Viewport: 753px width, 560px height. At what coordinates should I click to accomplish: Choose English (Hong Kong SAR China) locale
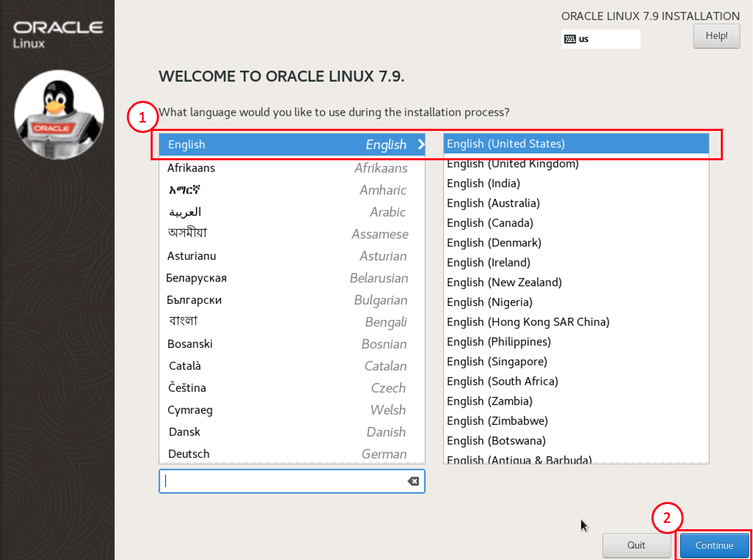(576, 322)
